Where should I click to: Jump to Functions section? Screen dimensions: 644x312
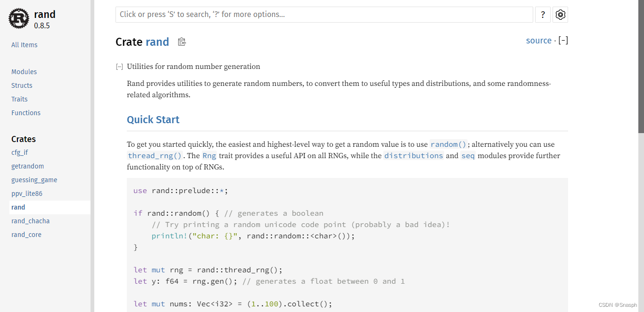click(26, 113)
